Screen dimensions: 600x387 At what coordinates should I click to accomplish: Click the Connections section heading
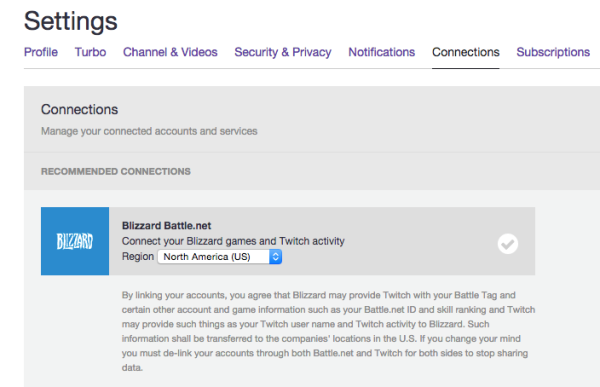(x=80, y=109)
